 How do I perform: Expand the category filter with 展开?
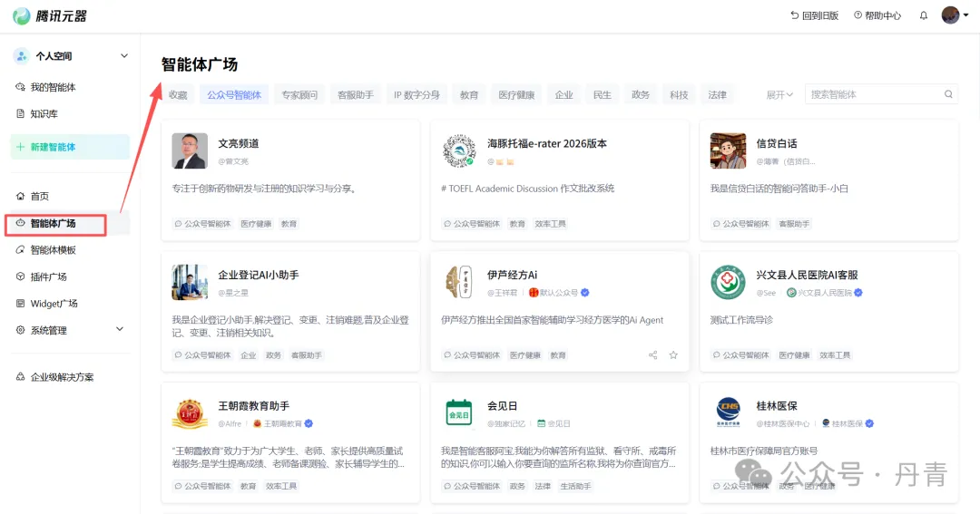(779, 95)
